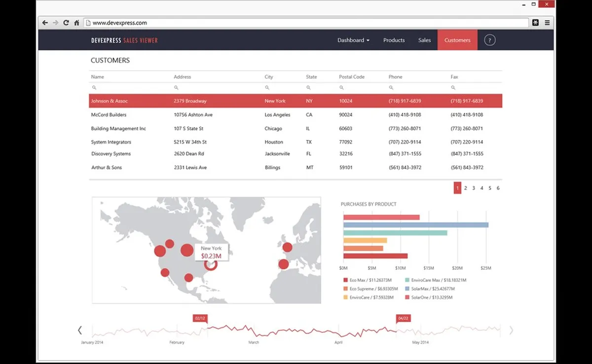Open the Sales tab
This screenshot has height=364, width=592.
pyautogui.click(x=424, y=40)
